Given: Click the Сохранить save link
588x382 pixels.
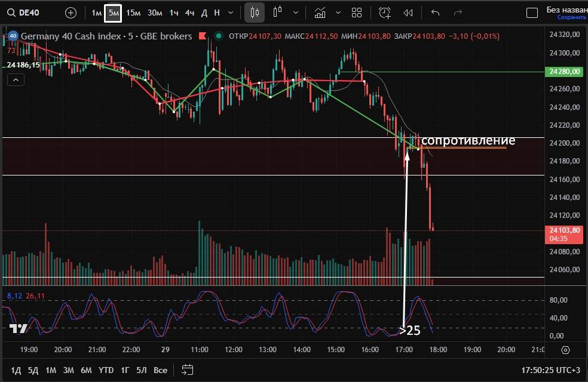Looking at the screenshot, I should pos(572,17).
